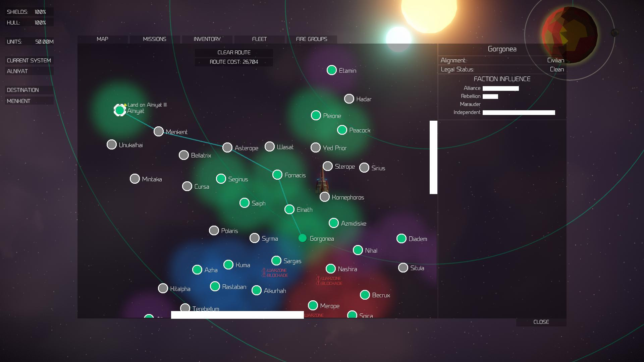Select the Sargas warzone system node
The width and height of the screenshot is (644, 362).
point(276,260)
